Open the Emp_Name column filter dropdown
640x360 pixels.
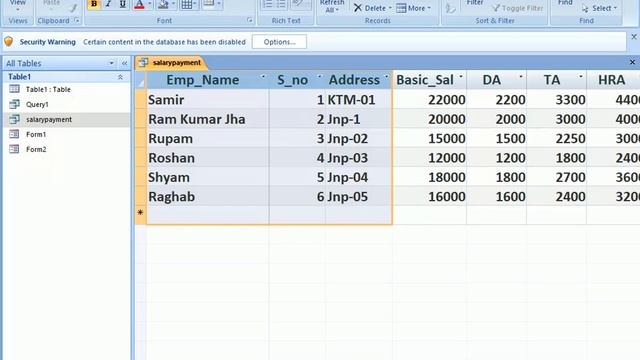tap(263, 76)
